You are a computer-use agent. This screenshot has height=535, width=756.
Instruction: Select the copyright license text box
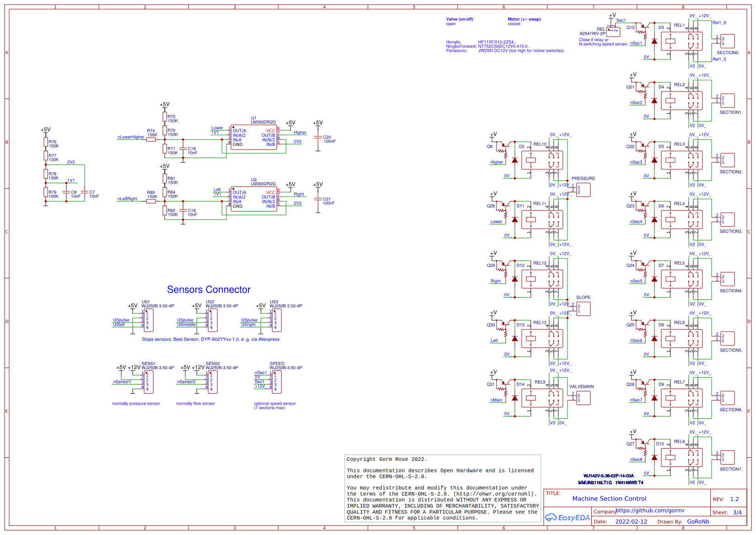443,488
